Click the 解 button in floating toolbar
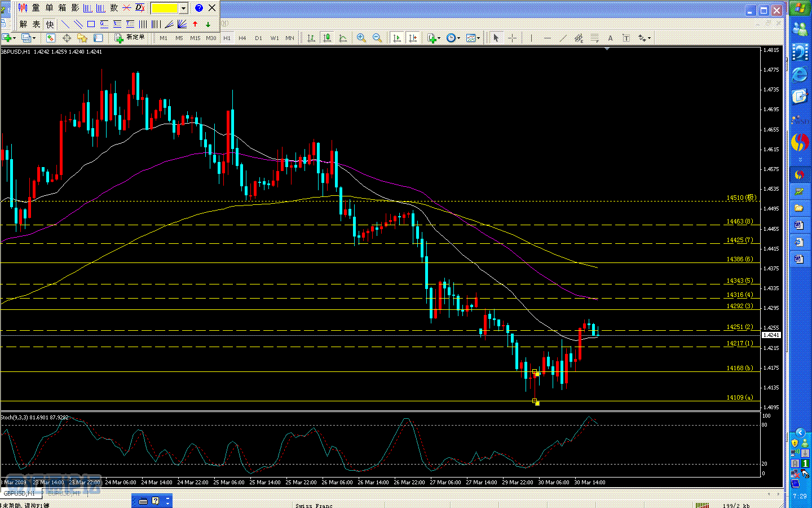 pos(23,24)
